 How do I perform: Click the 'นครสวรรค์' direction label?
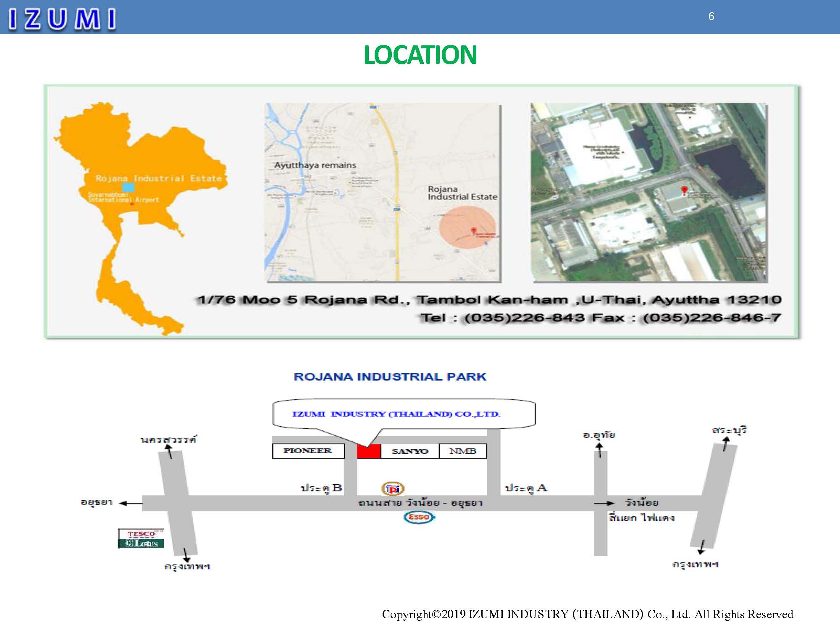(x=168, y=440)
